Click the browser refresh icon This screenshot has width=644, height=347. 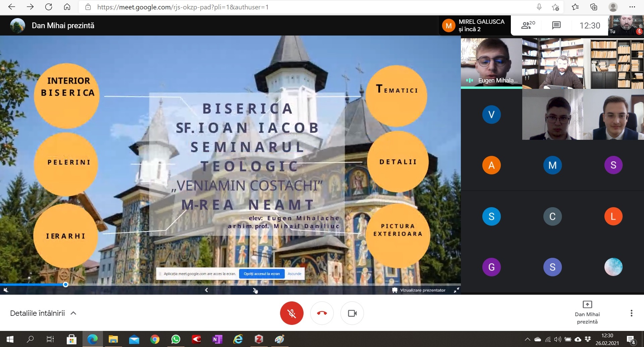click(49, 7)
